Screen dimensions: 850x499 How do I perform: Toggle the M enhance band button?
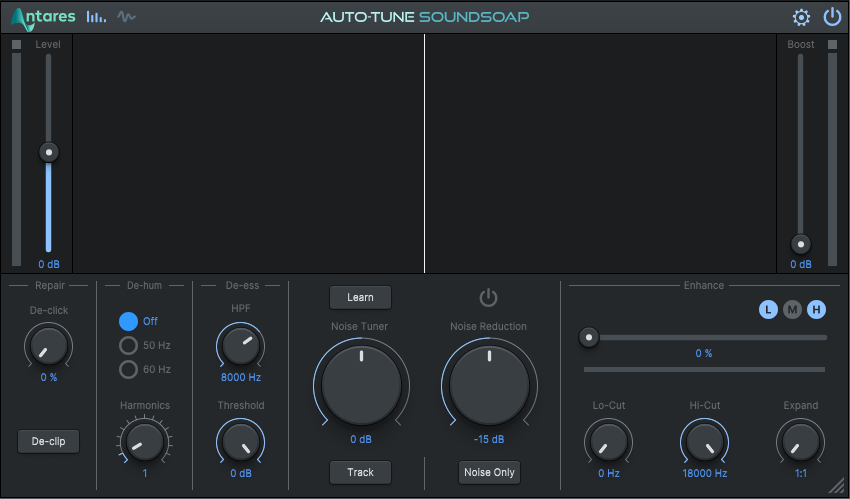793,310
